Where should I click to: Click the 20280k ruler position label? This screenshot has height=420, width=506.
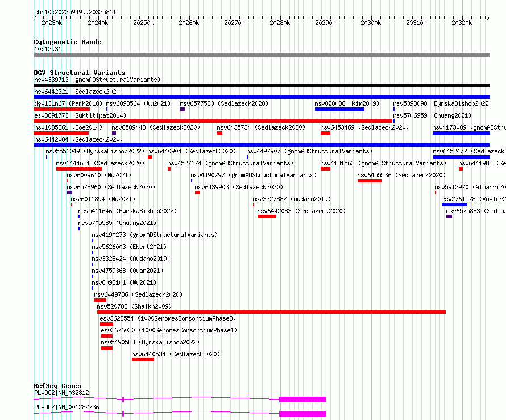click(x=280, y=23)
